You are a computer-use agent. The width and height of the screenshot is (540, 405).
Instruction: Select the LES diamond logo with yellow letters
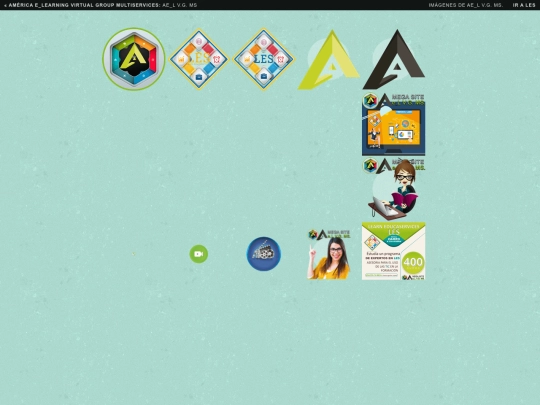pos(199,59)
